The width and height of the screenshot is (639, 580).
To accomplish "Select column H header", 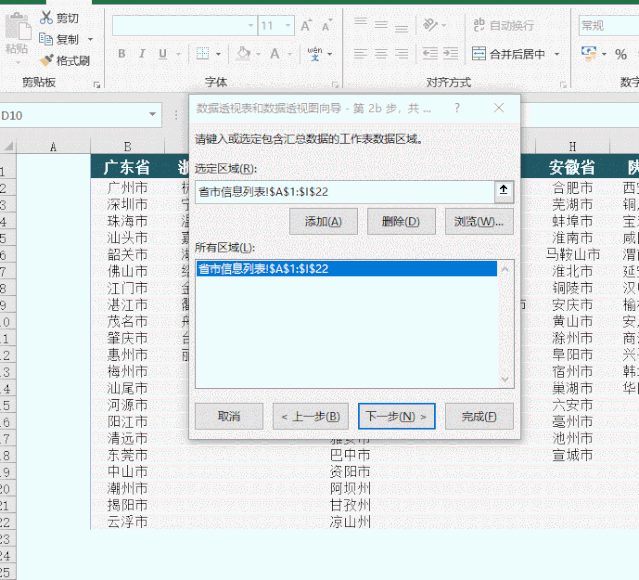I will coord(573,146).
